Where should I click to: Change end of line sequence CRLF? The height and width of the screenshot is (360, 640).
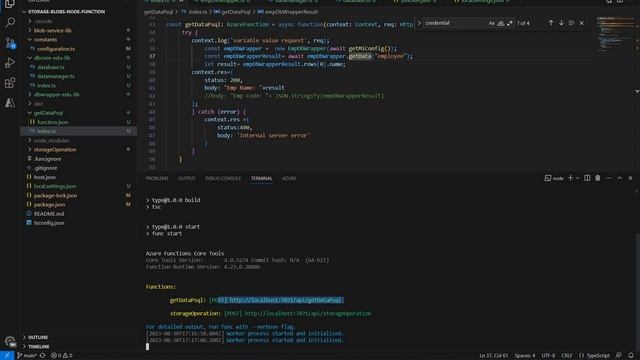coord(567,356)
